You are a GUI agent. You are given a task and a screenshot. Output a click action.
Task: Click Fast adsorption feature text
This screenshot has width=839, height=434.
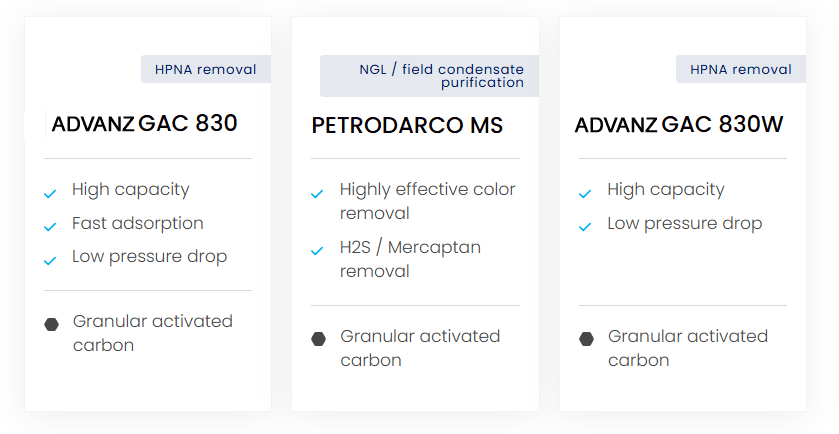(x=137, y=223)
